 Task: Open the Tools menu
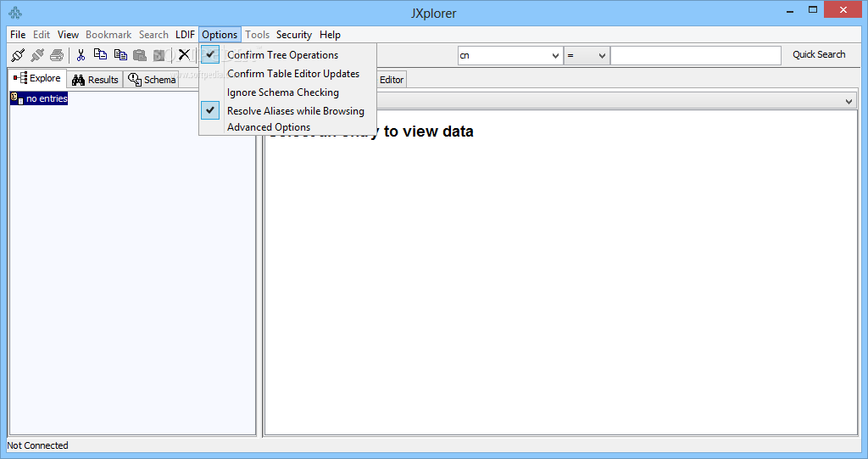click(258, 35)
